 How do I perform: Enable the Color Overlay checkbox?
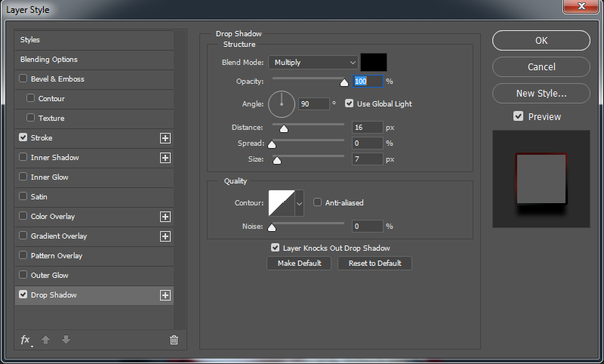[23, 216]
